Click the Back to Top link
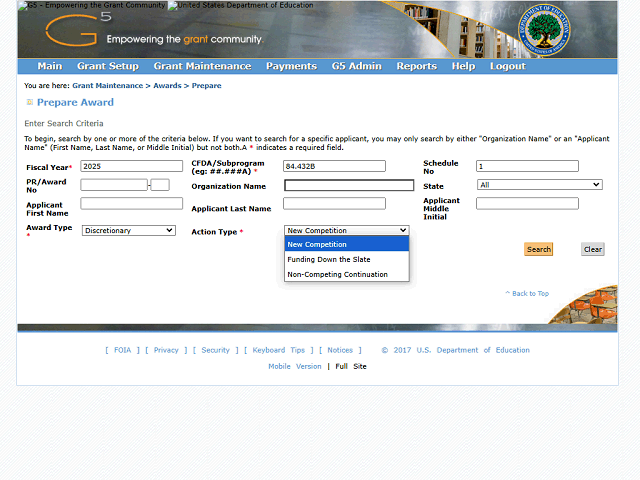640x480 pixels. click(x=527, y=293)
